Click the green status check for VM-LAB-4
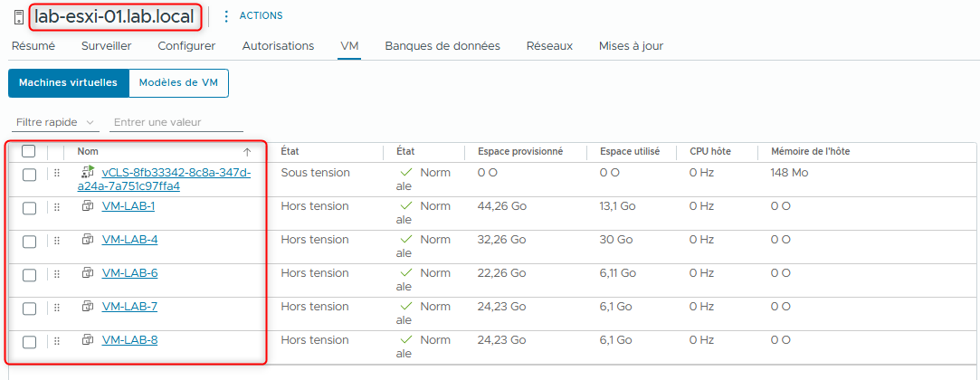The width and height of the screenshot is (980, 380). pyautogui.click(x=406, y=240)
